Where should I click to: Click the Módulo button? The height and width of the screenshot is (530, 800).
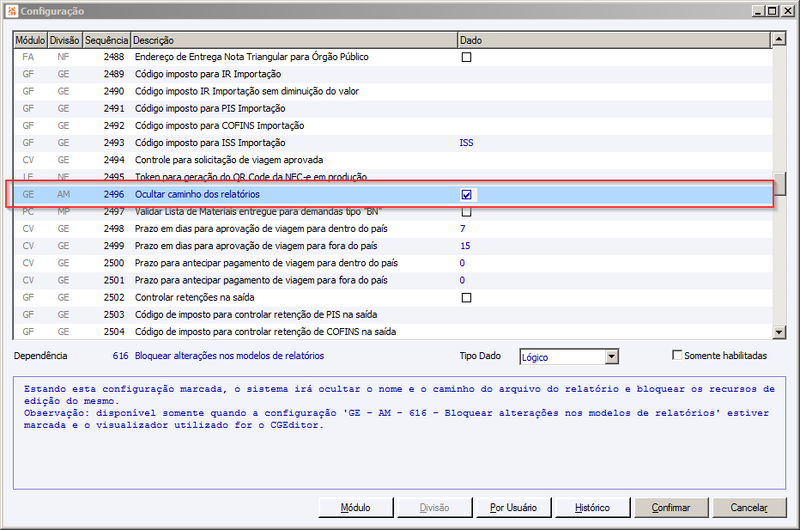[x=356, y=508]
